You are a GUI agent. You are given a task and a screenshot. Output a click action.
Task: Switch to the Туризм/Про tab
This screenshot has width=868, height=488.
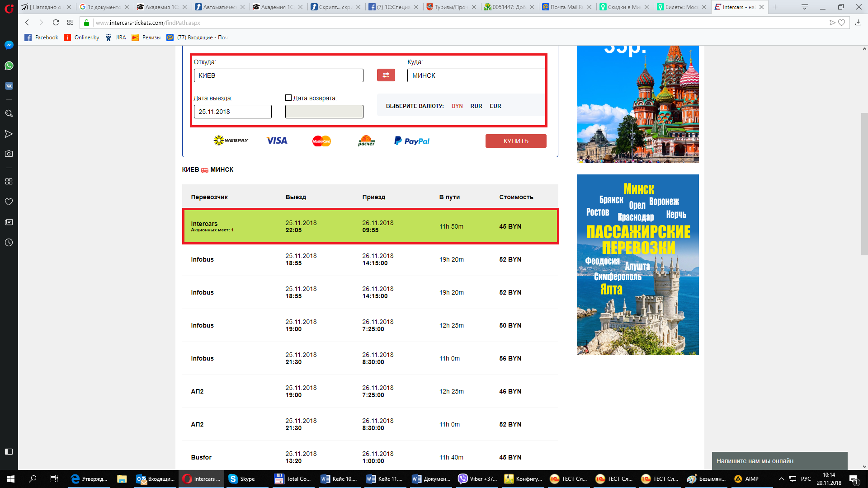451,7
